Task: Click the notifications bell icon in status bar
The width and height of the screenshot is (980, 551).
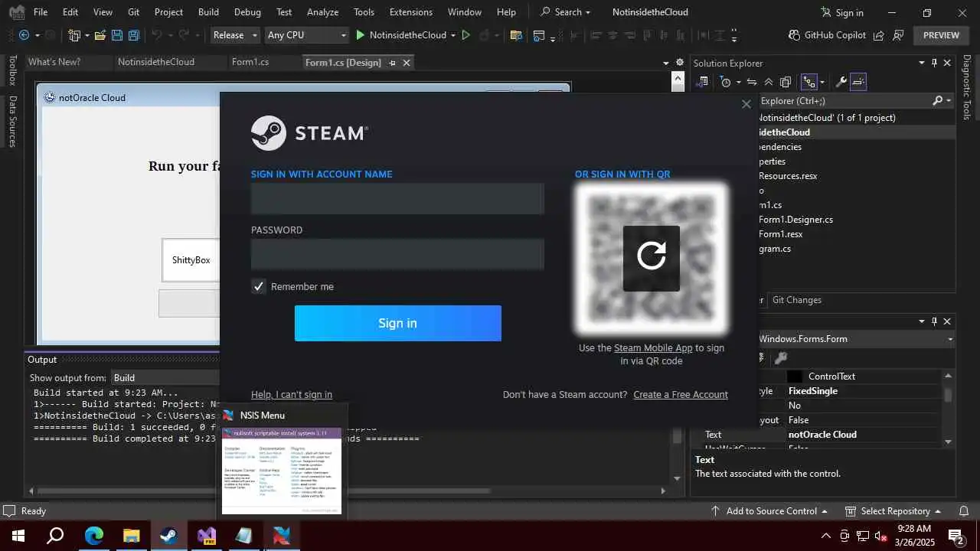Action: (x=964, y=511)
